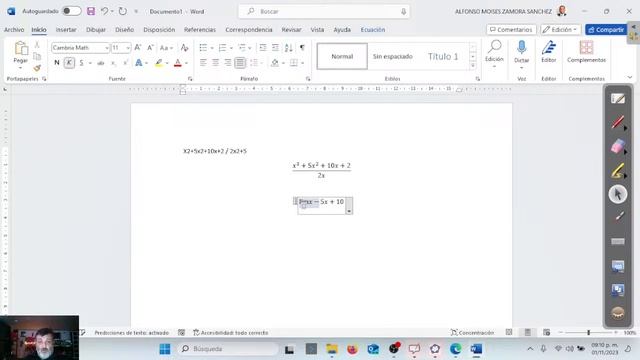Toggle strikethrough formatting
Image resolution: width=640 pixels, height=360 pixels.
tap(100, 63)
